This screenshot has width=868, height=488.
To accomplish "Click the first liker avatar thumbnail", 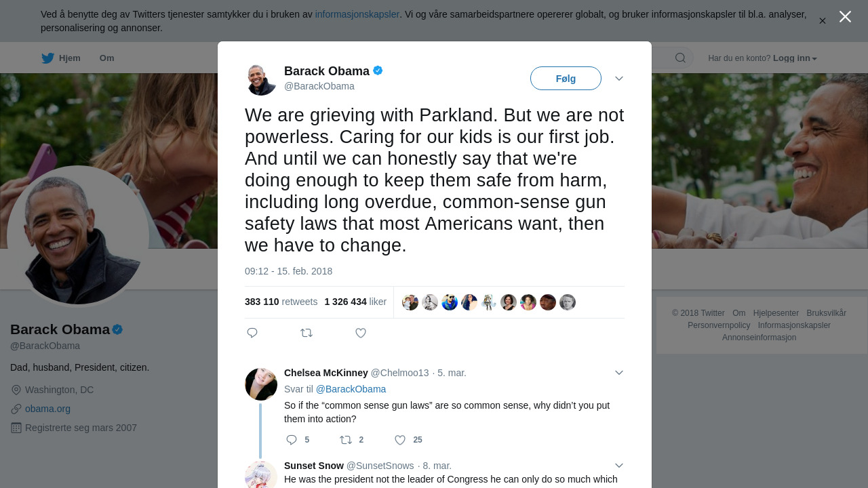I will point(410,302).
